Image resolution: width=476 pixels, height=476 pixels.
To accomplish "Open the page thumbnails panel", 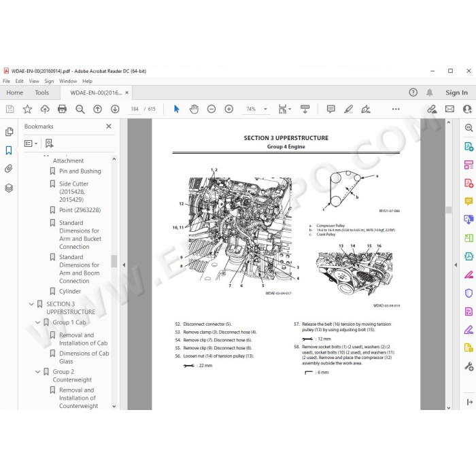I will point(9,131).
